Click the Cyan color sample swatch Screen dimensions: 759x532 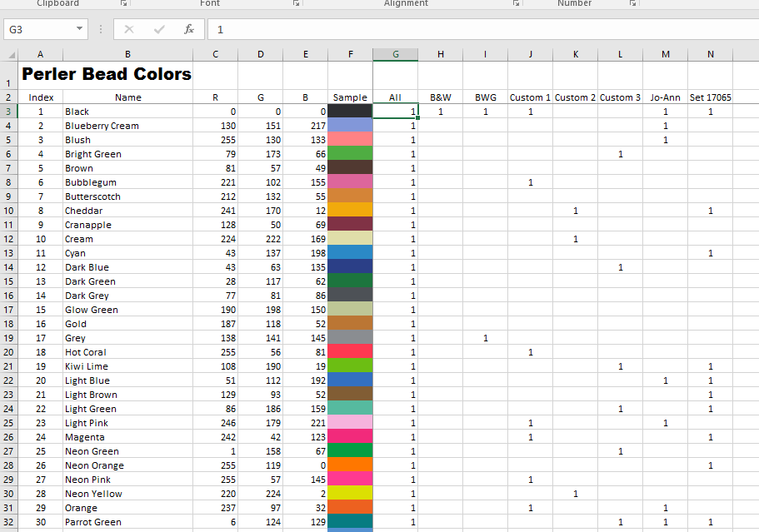(x=350, y=253)
